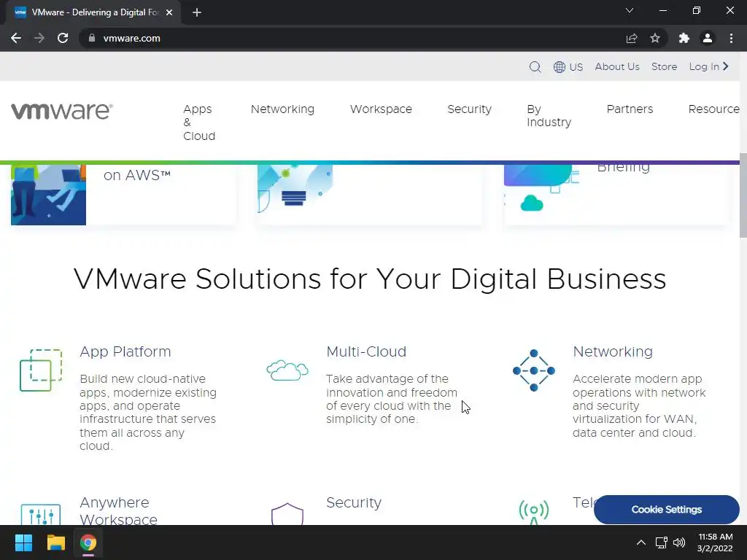747x560 pixels.
Task: Open the Chrome three-dot menu
Action: pyautogui.click(x=731, y=38)
